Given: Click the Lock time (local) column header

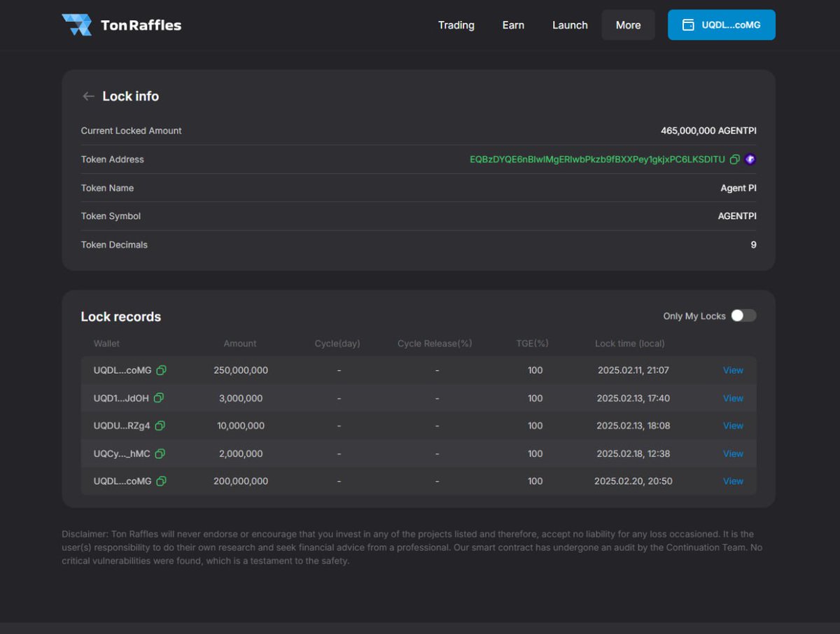Looking at the screenshot, I should tap(630, 344).
